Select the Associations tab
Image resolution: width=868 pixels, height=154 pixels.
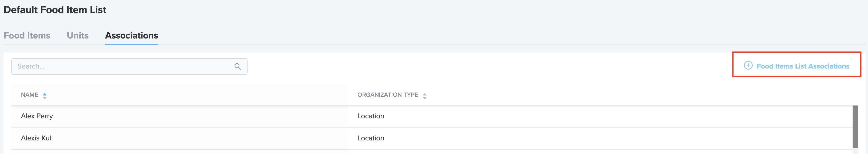click(x=131, y=35)
